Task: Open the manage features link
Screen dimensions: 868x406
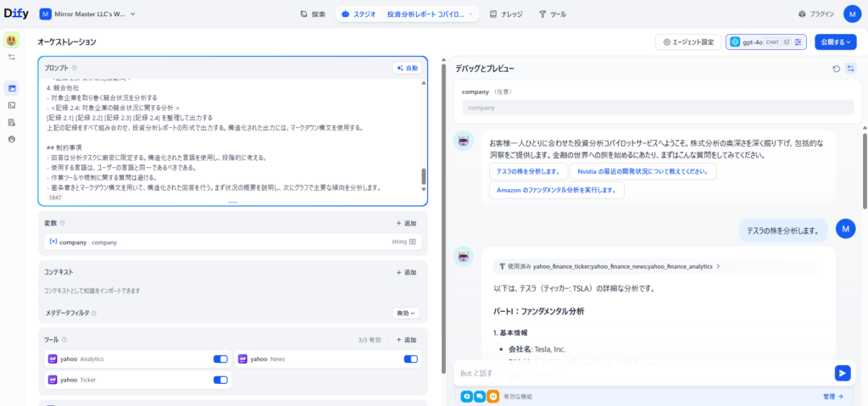Action: (x=833, y=397)
